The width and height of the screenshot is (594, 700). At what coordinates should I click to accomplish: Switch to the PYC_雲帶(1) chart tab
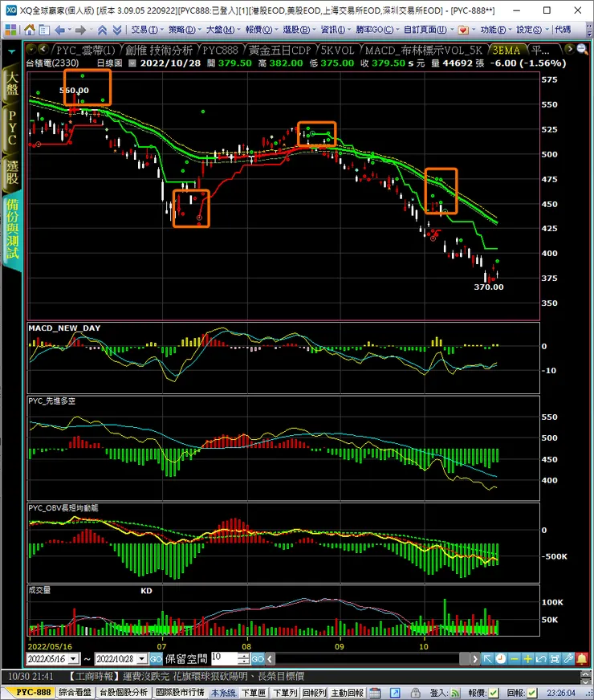pyautogui.click(x=85, y=50)
